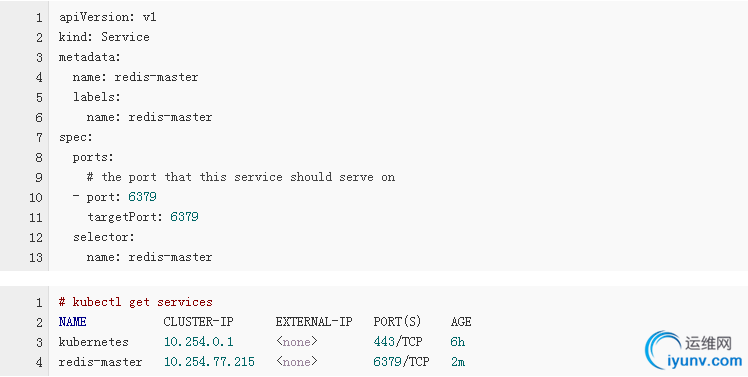Click the AGE column header
Image resolution: width=748 pixels, height=377 pixels.
461,322
